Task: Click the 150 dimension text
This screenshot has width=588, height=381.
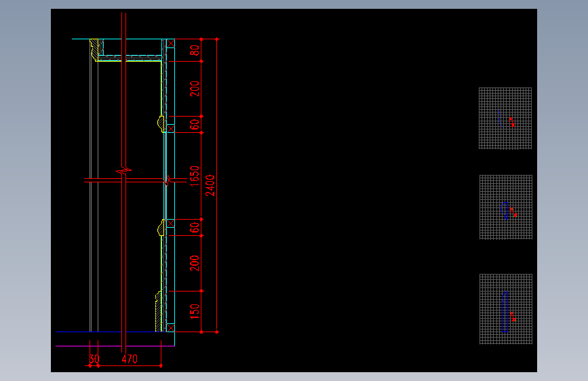Action: click(x=194, y=311)
